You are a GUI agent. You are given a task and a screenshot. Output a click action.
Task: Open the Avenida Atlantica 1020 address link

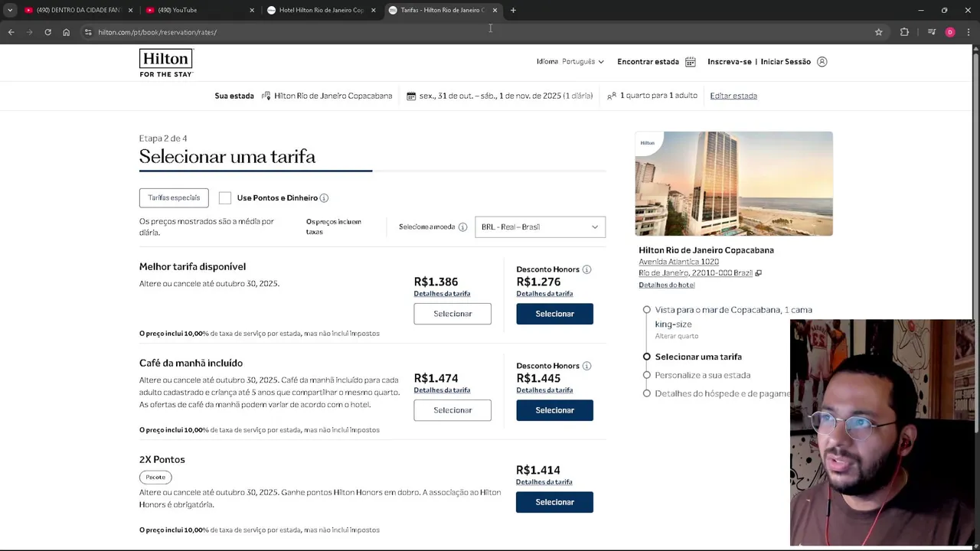pyautogui.click(x=678, y=262)
